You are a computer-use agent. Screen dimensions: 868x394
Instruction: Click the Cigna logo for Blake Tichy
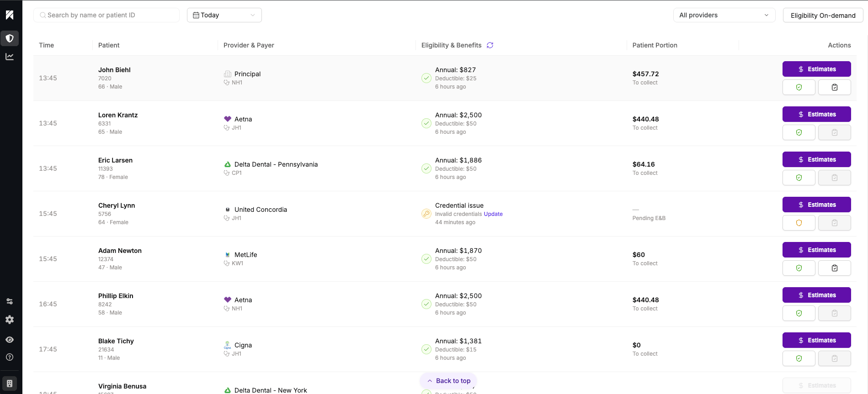pos(227,345)
